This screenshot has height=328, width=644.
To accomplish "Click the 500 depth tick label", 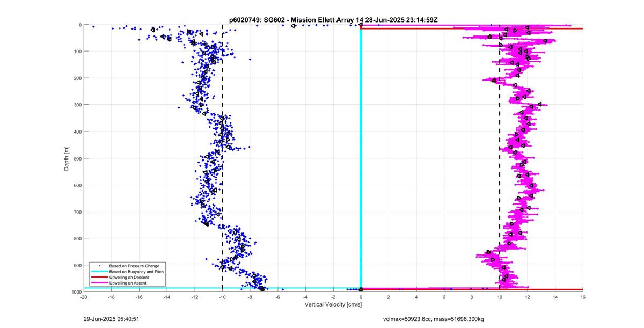I will [x=77, y=158].
